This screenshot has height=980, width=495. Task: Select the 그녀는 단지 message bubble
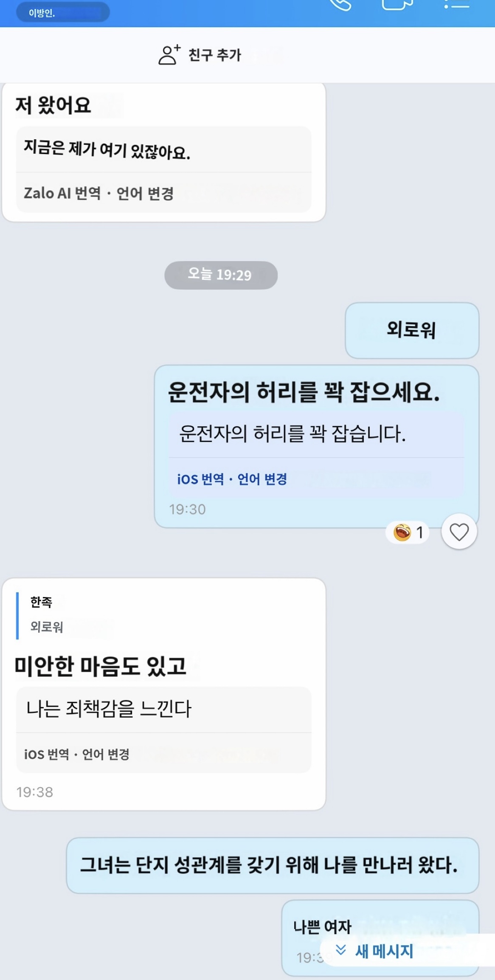pyautogui.click(x=272, y=865)
